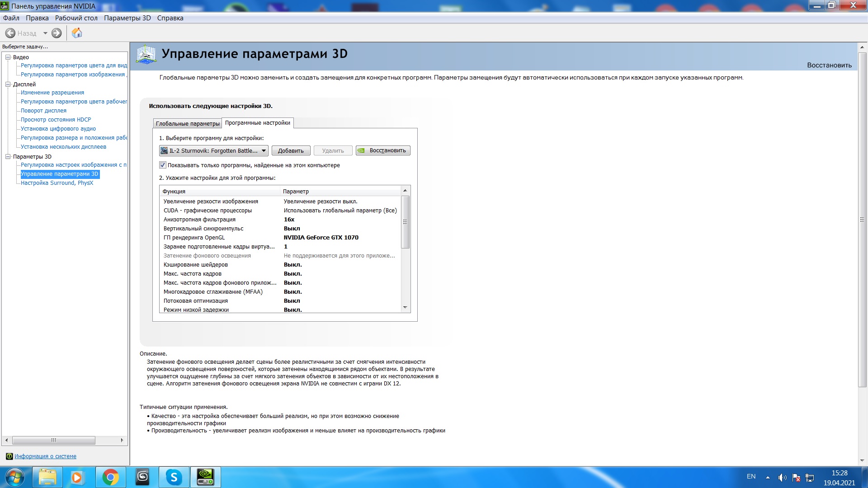Collapse the Видео tree node

pos(8,57)
